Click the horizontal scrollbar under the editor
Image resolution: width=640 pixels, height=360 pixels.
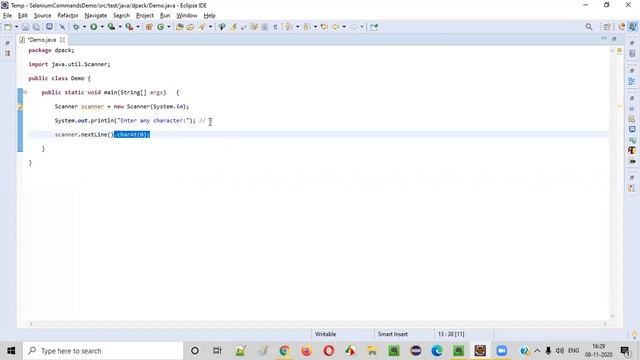318,324
